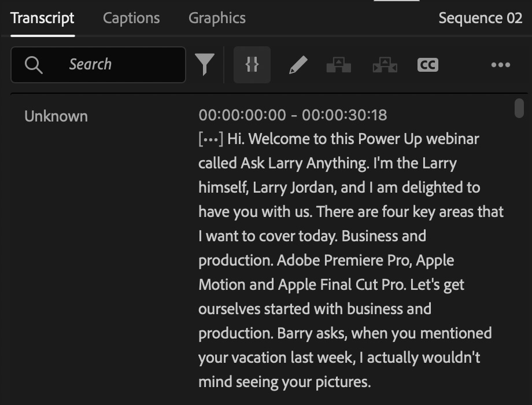Jump to the word "Barry" in transcript

pyautogui.click(x=295, y=334)
